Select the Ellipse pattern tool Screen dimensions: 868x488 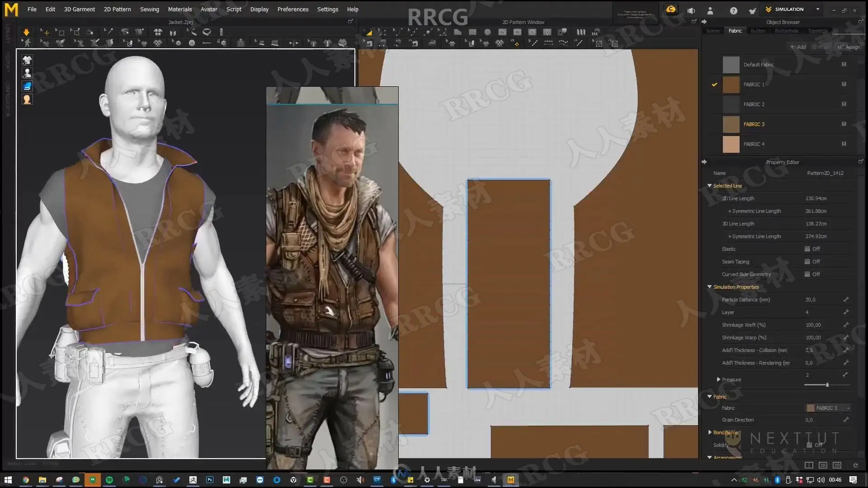coord(487,32)
